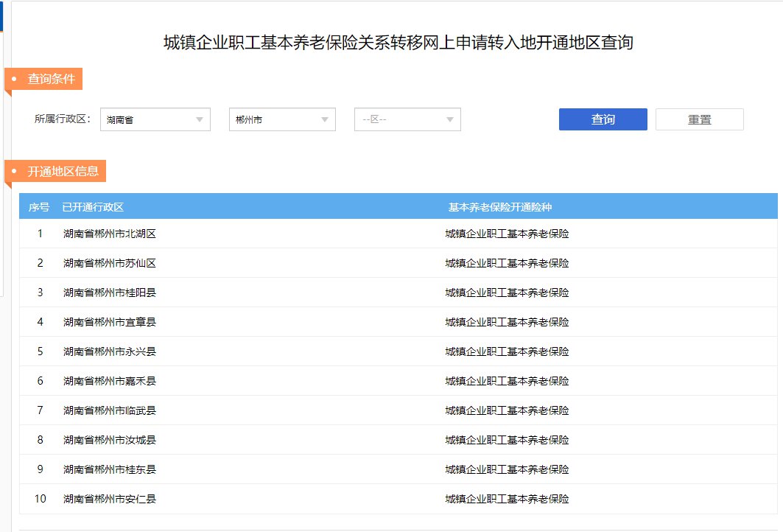783x532 pixels.
Task: Select row 湖南省郴州市北湖区
Action: [110, 234]
